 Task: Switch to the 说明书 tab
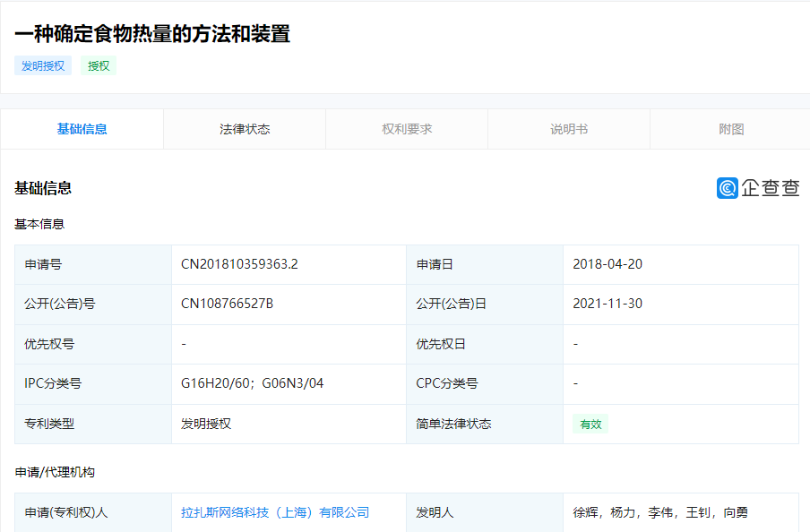(568, 128)
